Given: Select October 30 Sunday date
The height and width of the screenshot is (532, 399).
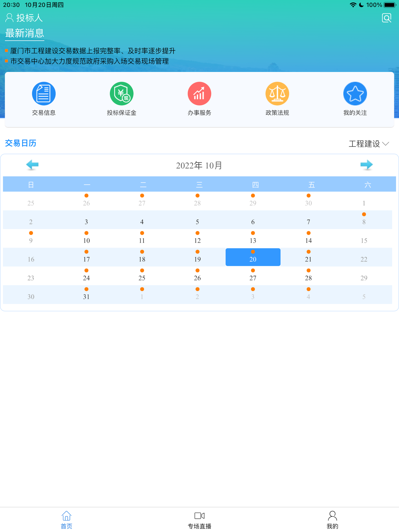Looking at the screenshot, I should [x=31, y=294].
